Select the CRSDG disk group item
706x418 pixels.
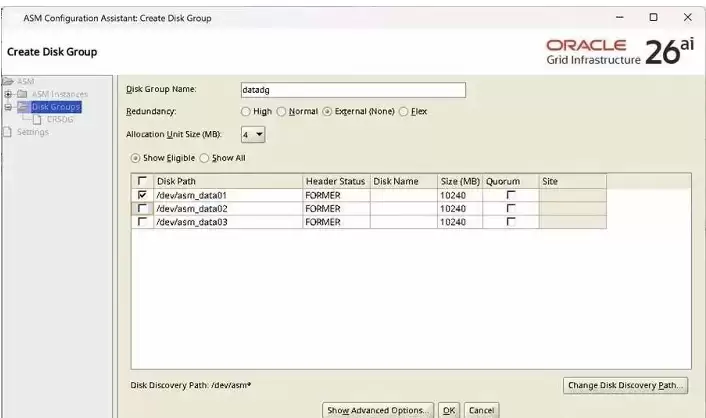point(60,119)
